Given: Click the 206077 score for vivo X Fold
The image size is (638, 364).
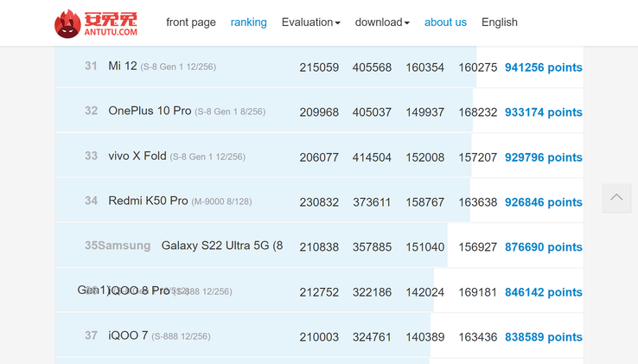Looking at the screenshot, I should (x=319, y=157).
